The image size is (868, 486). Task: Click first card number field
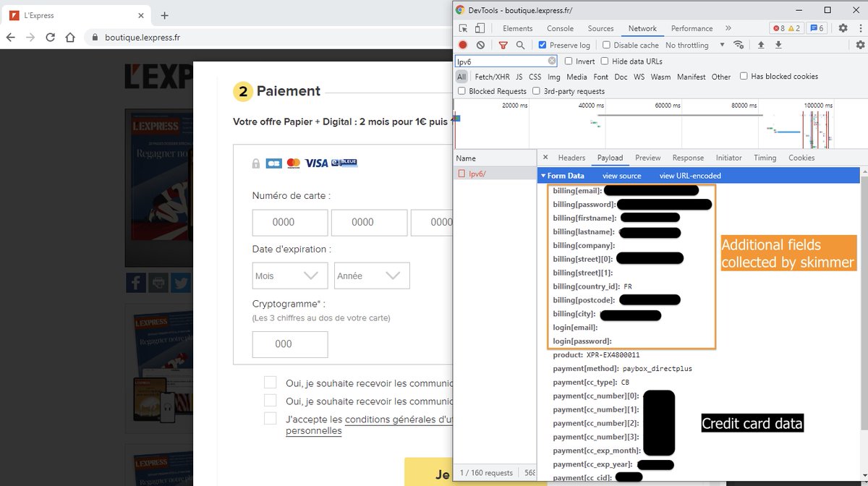pyautogui.click(x=290, y=223)
